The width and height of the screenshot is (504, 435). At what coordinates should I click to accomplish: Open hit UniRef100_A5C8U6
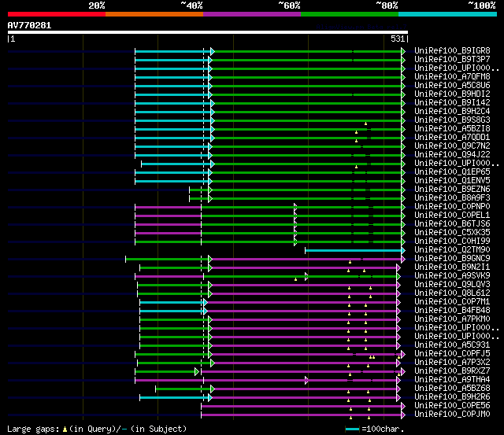click(452, 86)
